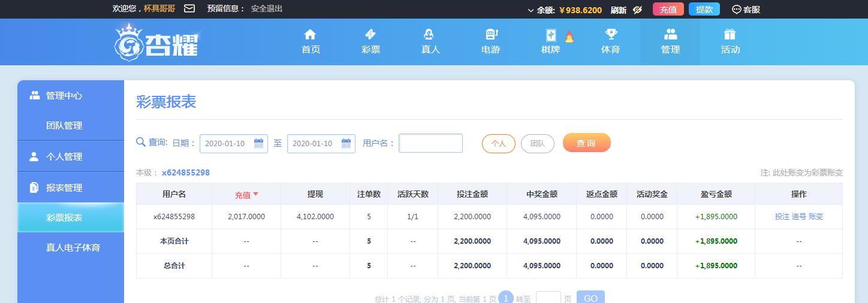The image size is (868, 303).
Task: Open 真人 live dealer icon
Action: (429, 34)
